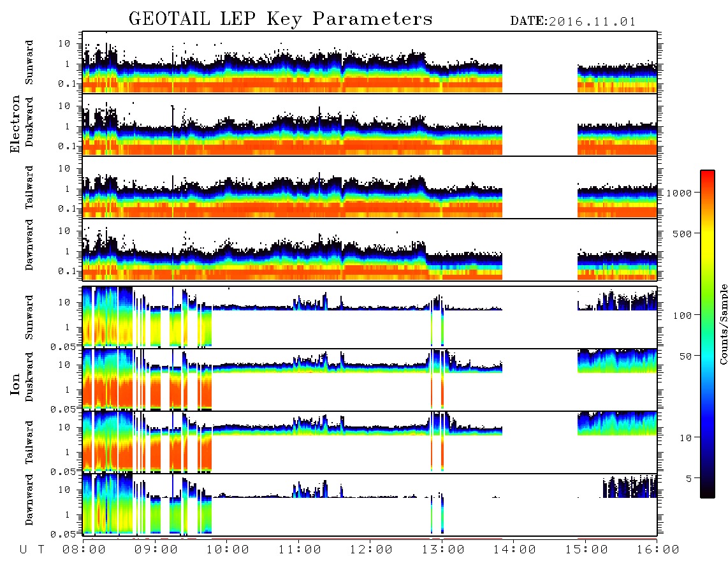Click the vertical Electron group label
Image resolution: width=728 pixels, height=561 pixels.
[x=15, y=124]
